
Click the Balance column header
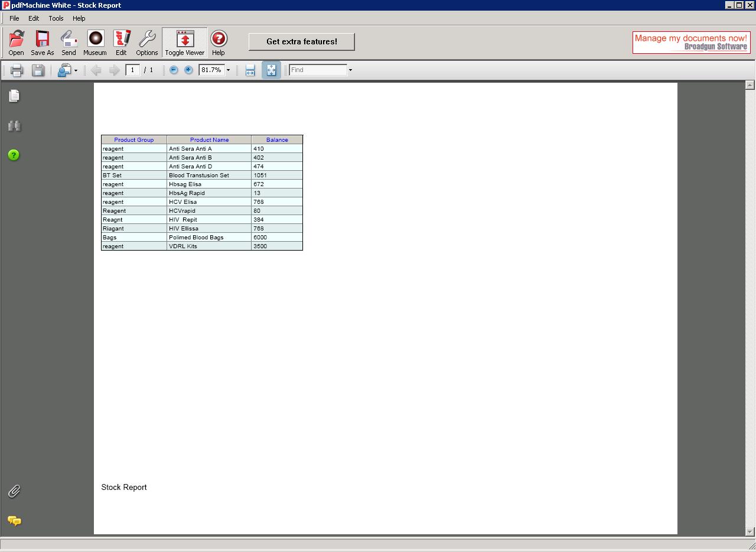[277, 140]
